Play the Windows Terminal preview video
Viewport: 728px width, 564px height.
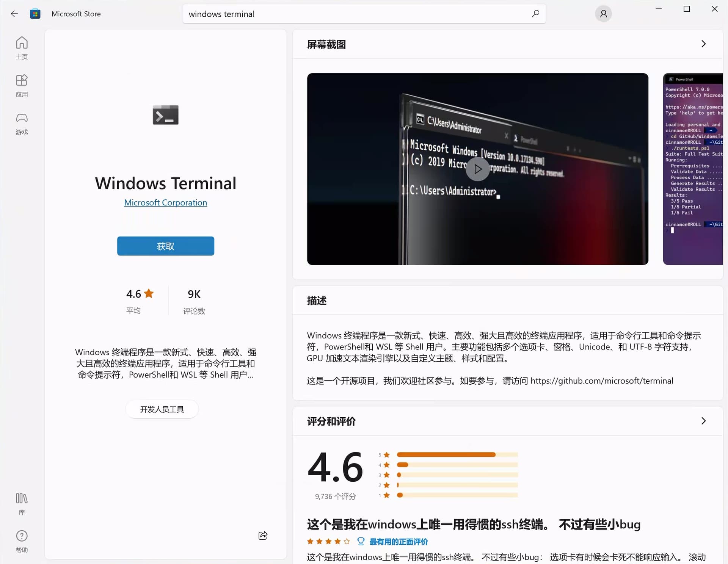tap(477, 169)
